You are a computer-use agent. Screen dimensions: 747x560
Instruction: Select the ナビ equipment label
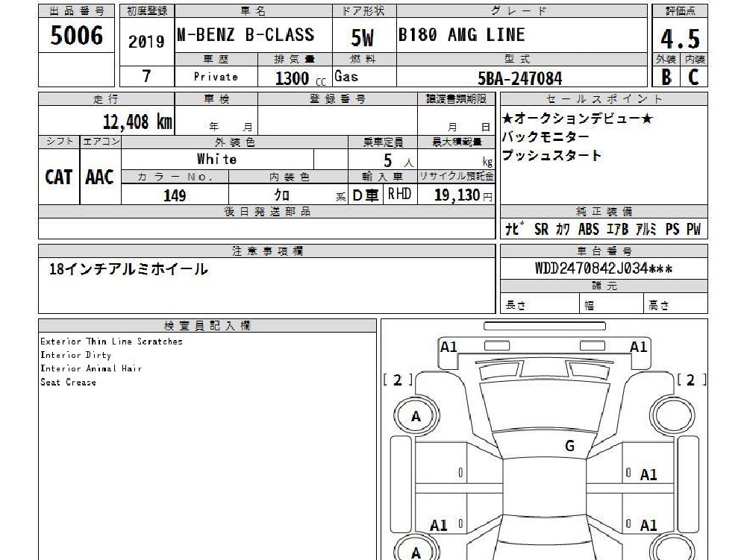(x=515, y=229)
